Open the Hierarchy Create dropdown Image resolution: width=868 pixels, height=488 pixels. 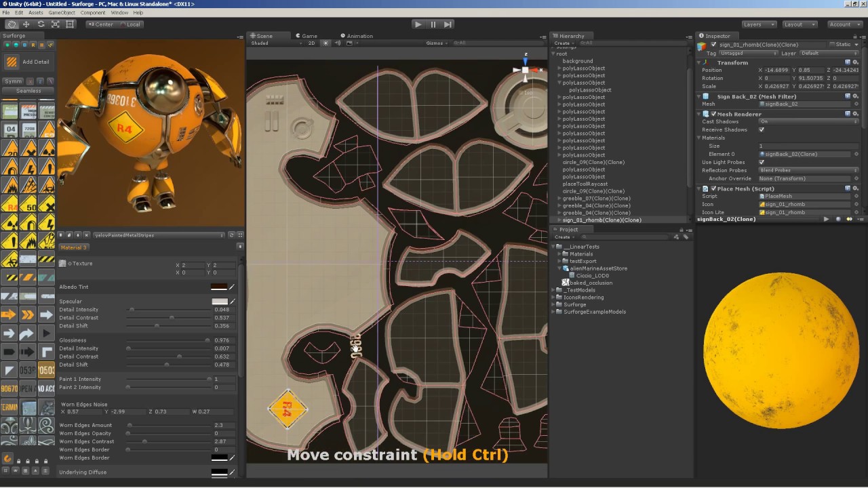coord(564,43)
